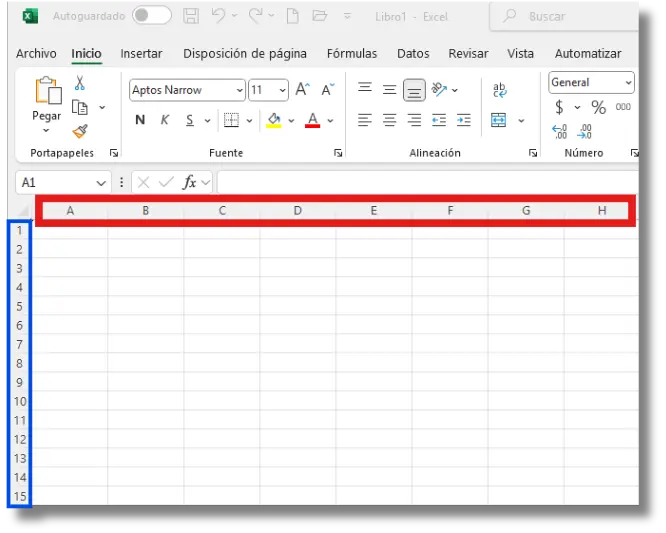Click the New document icon
The height and width of the screenshot is (533, 666).
point(293,16)
